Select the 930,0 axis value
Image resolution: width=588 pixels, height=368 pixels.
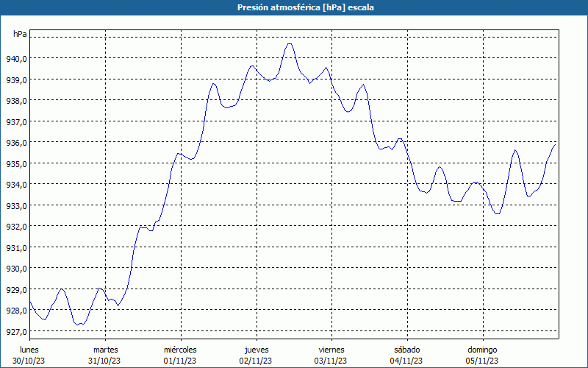pos(16,269)
